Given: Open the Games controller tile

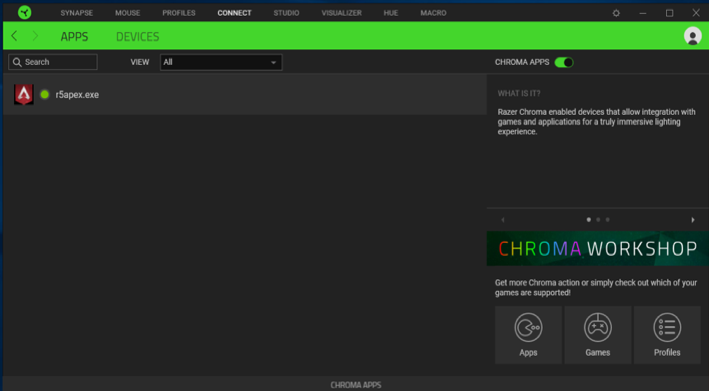Looking at the screenshot, I should point(598,335).
